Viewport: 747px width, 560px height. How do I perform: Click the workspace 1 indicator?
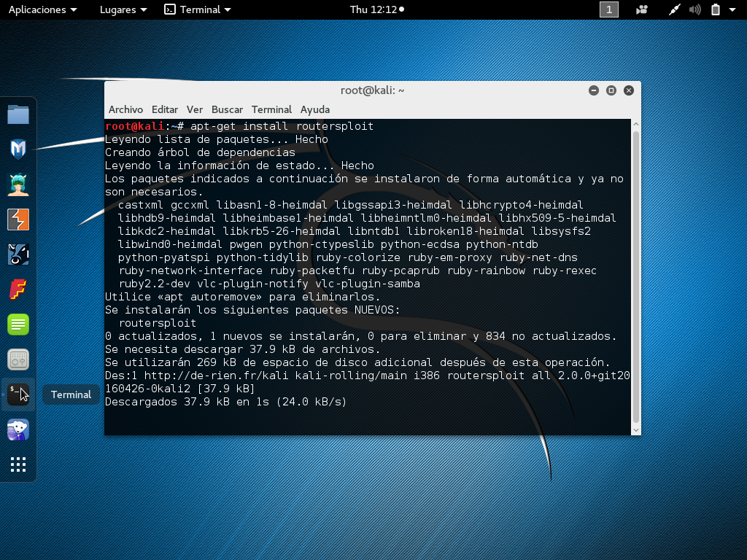[608, 9]
